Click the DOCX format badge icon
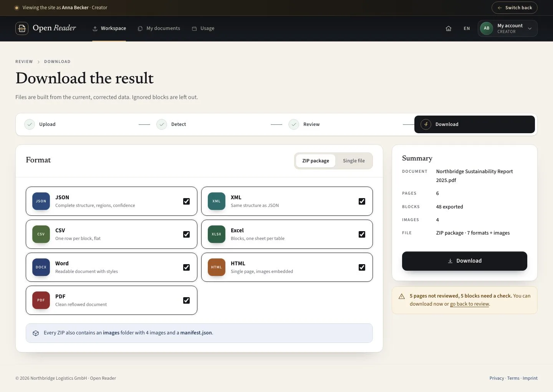 [41, 267]
